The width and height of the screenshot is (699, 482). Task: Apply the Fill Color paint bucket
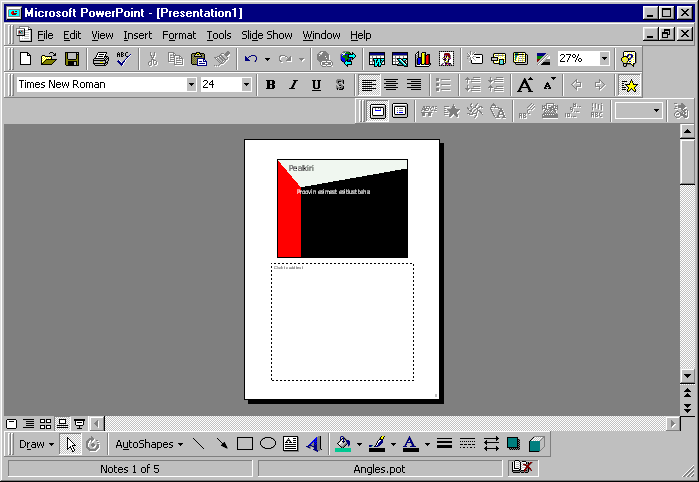344,444
